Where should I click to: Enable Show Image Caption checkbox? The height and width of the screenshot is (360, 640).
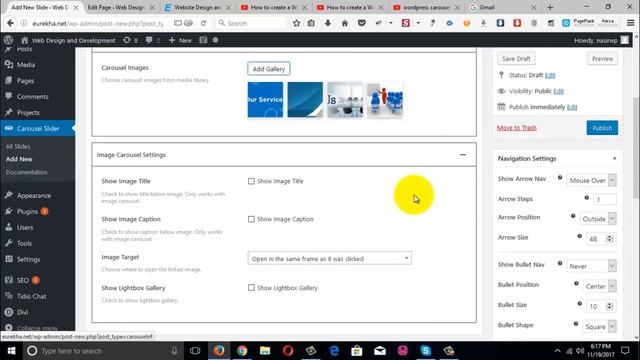(251, 219)
